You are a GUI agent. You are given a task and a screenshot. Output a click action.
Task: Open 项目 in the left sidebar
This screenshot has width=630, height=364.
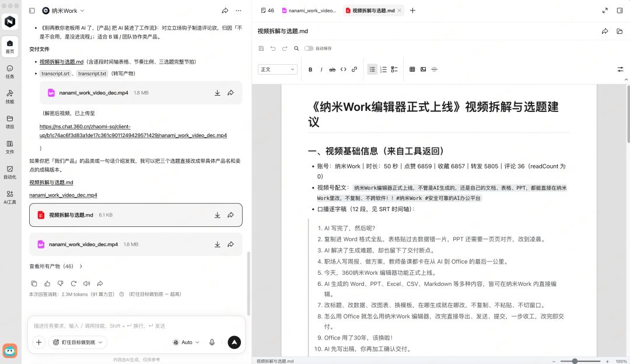[10, 122]
